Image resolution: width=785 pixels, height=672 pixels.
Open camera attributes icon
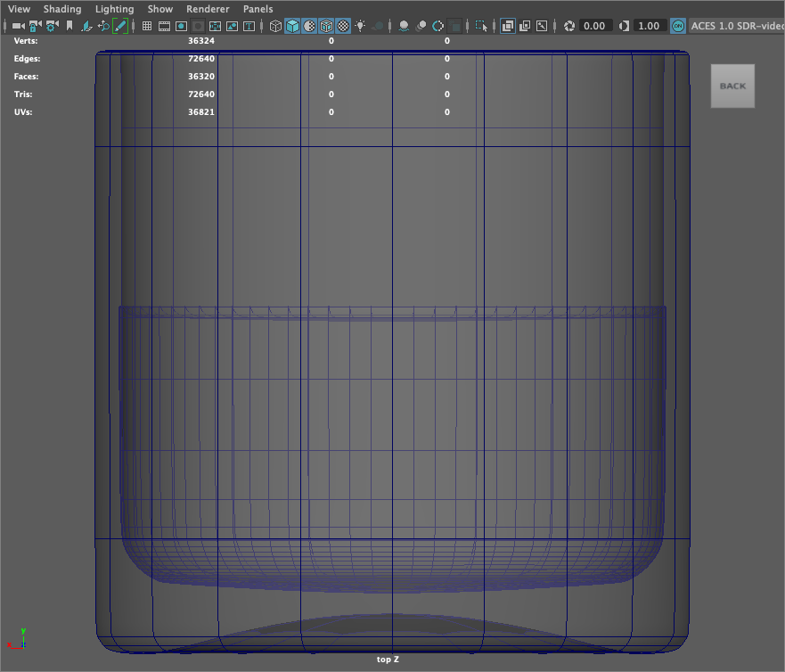point(52,27)
